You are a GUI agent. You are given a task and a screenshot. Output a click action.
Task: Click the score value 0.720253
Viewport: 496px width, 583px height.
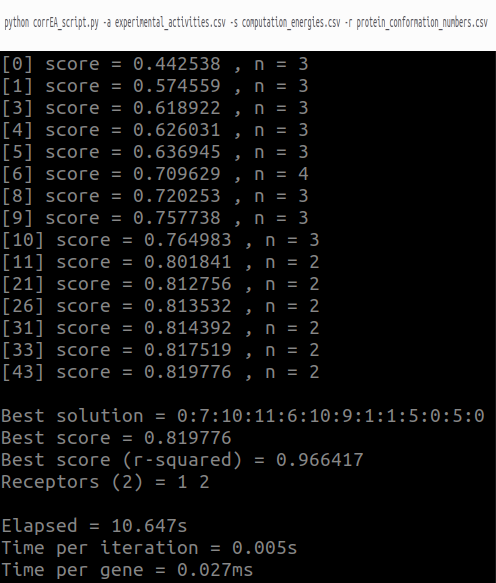click(x=177, y=196)
